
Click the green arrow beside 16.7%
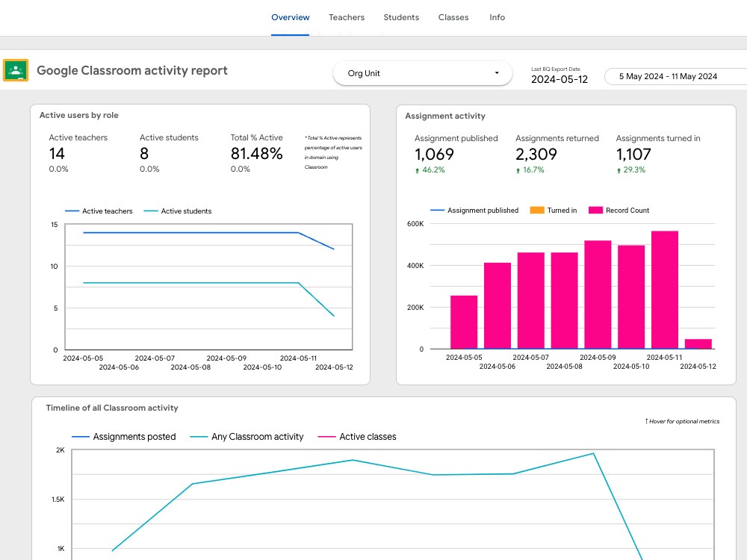click(x=518, y=170)
